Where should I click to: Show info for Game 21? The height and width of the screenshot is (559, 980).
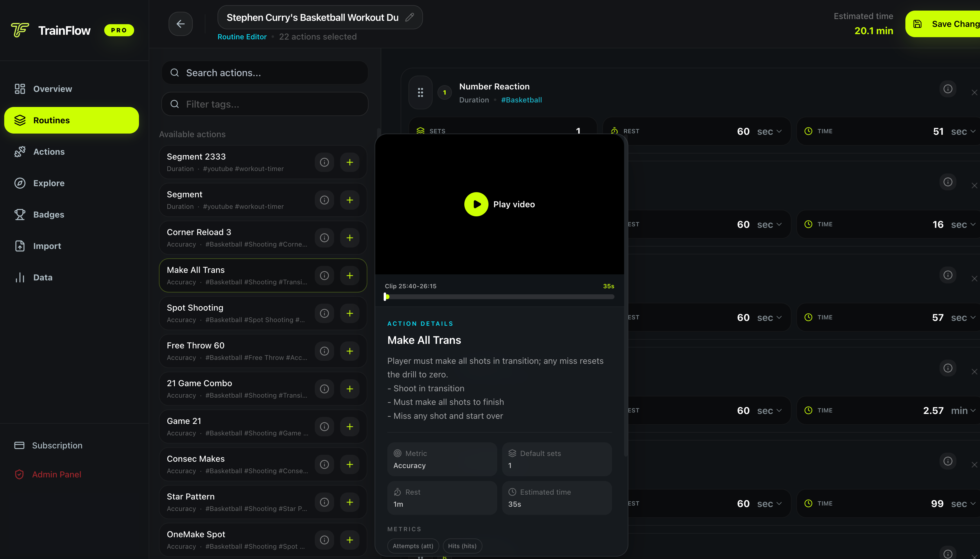(x=324, y=427)
